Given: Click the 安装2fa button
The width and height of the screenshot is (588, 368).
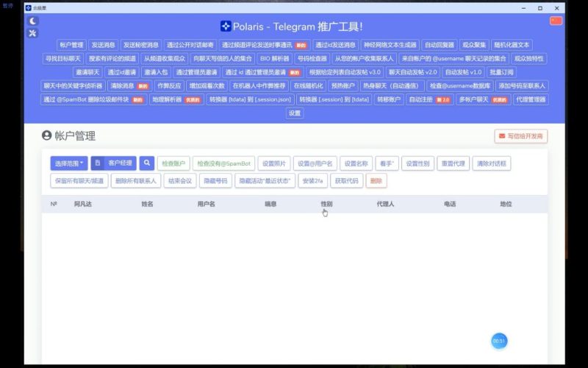Looking at the screenshot, I should (x=313, y=180).
